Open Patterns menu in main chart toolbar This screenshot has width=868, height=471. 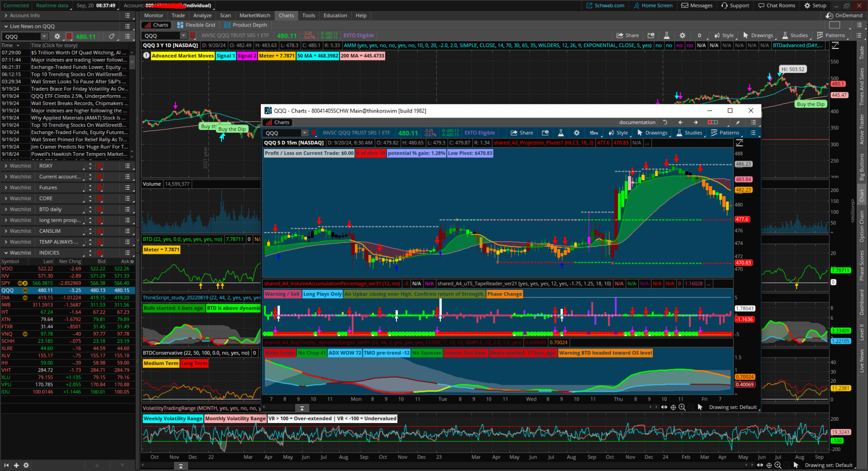(831, 35)
